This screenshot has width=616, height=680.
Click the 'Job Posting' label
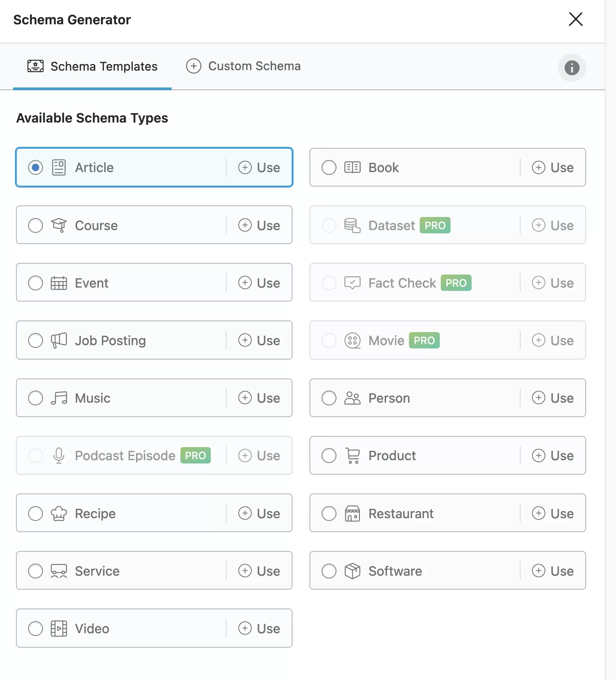110,340
